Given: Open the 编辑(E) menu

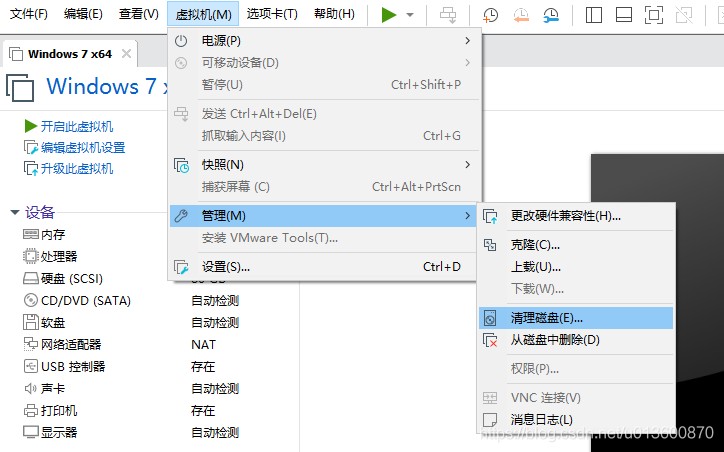Looking at the screenshot, I should [83, 14].
